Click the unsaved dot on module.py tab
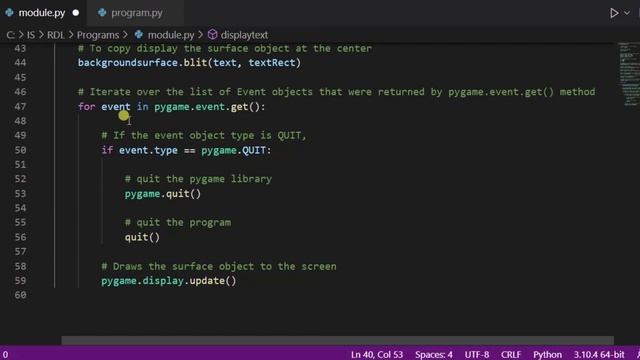The image size is (640, 360). pyautogui.click(x=76, y=13)
